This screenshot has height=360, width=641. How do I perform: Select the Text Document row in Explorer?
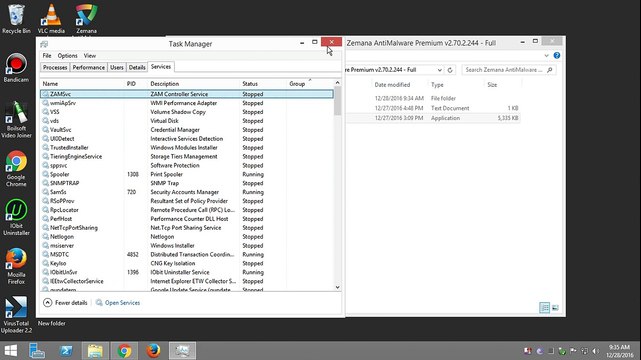(433, 108)
